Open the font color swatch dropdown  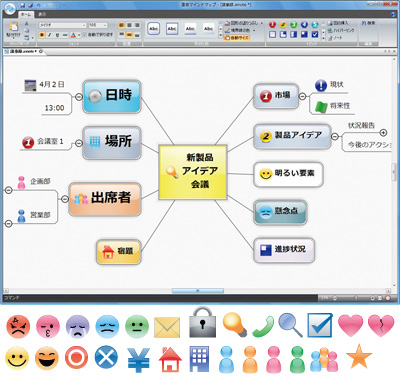[x=79, y=35]
